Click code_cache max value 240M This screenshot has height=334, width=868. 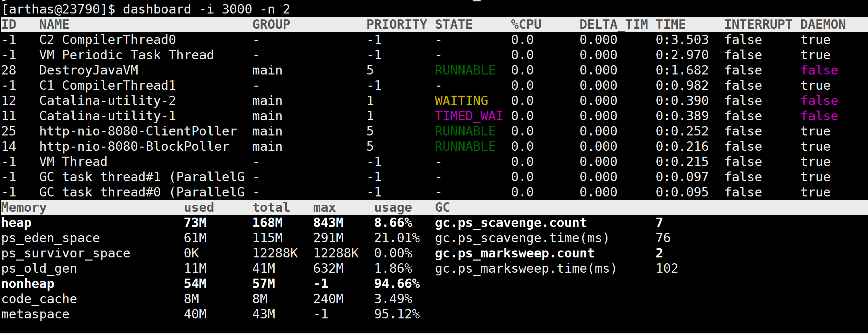(x=328, y=299)
